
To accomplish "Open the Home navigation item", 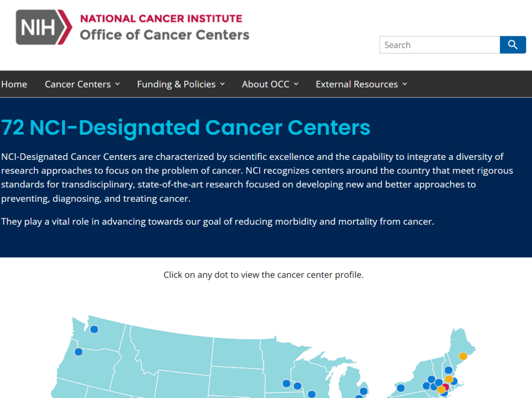I will [14, 84].
